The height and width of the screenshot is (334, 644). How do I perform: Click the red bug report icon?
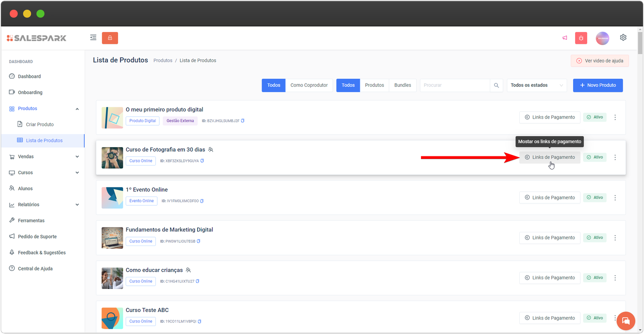pos(581,38)
